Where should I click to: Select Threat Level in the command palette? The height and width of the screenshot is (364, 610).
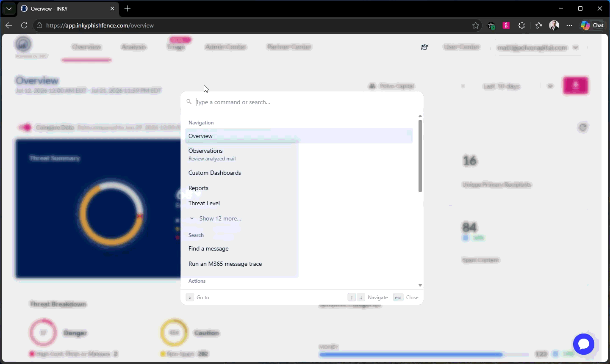tap(299, 203)
